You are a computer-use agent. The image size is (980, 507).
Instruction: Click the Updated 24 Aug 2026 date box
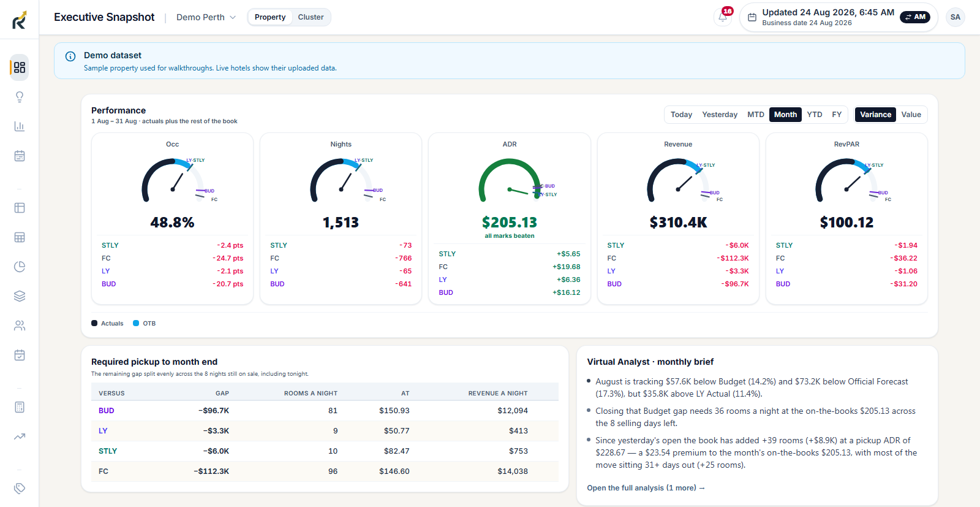coord(839,17)
